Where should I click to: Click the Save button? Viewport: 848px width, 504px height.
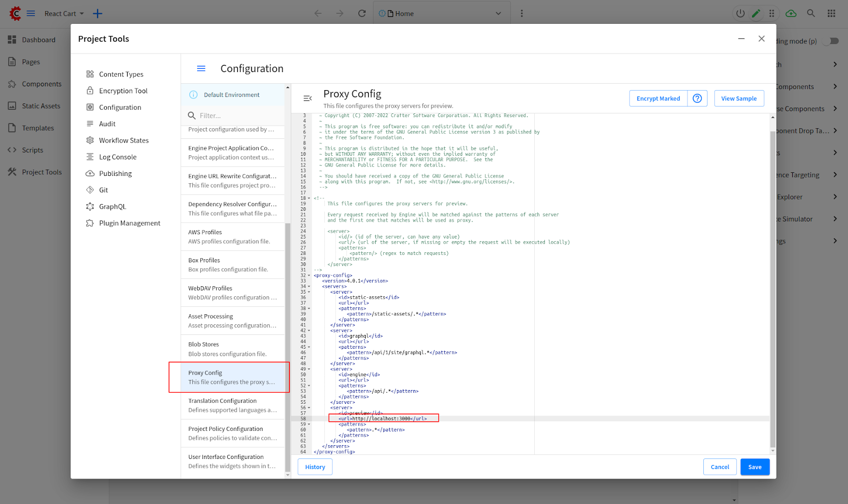(755, 467)
